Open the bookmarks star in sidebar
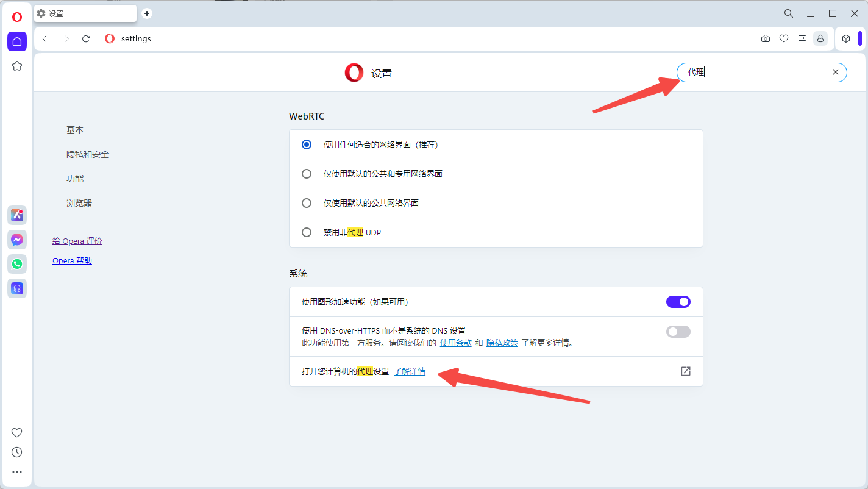The width and height of the screenshot is (868, 489). pos(17,66)
